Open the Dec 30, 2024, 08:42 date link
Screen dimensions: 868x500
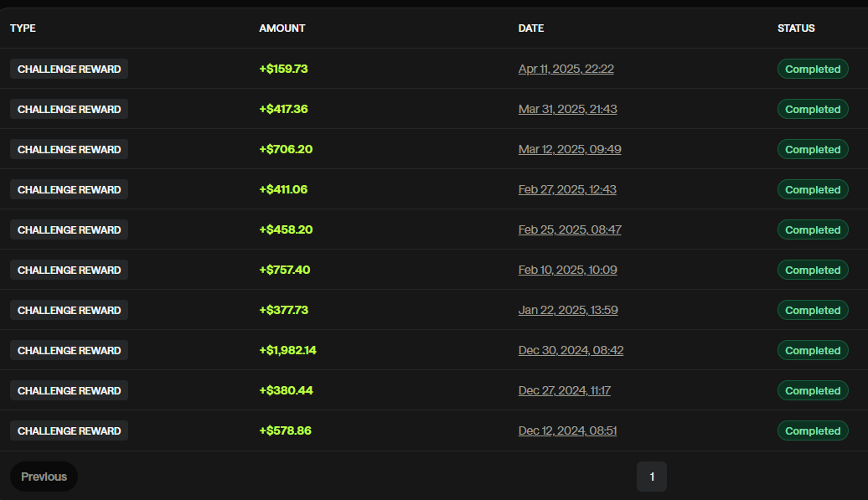tap(571, 350)
